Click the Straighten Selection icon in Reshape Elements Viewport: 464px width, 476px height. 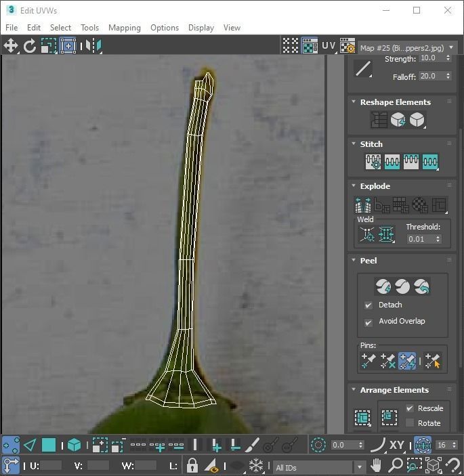[379, 120]
